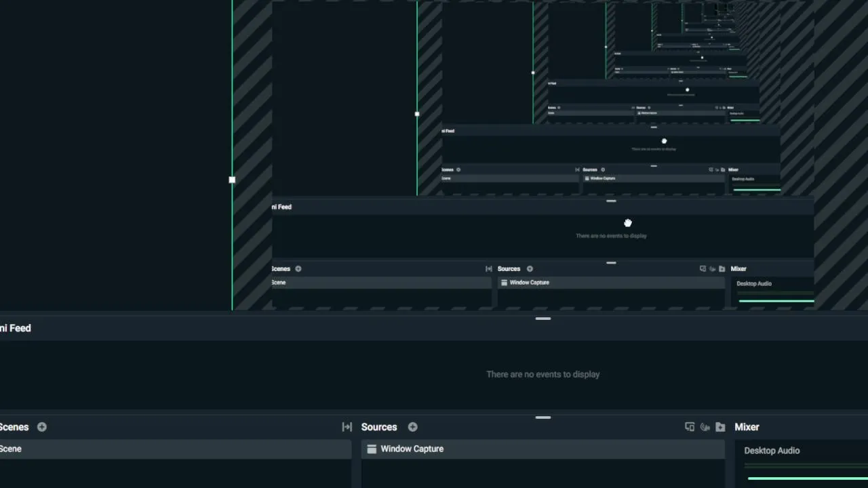Adjust the Desktop Audio volume slider in main Mixer

[806, 478]
